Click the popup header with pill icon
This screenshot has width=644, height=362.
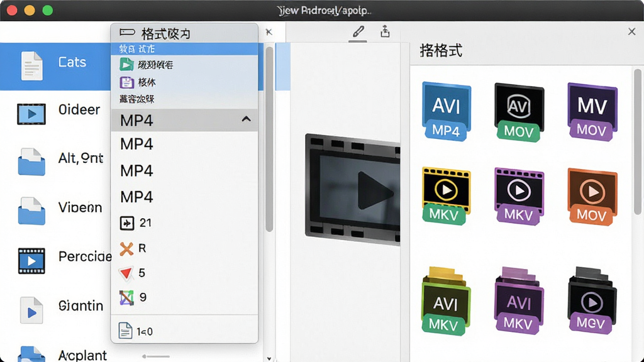184,33
